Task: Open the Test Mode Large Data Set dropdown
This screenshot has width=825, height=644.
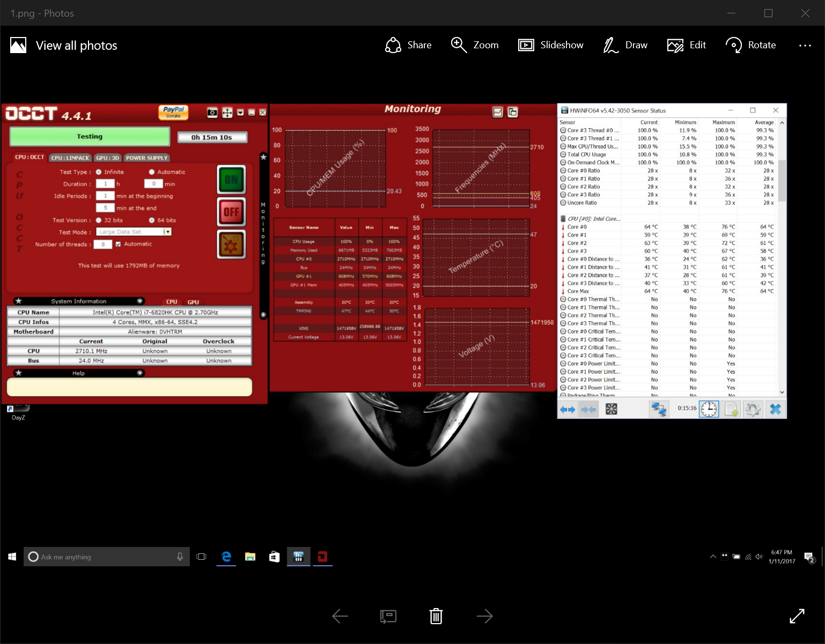Action: 134,232
